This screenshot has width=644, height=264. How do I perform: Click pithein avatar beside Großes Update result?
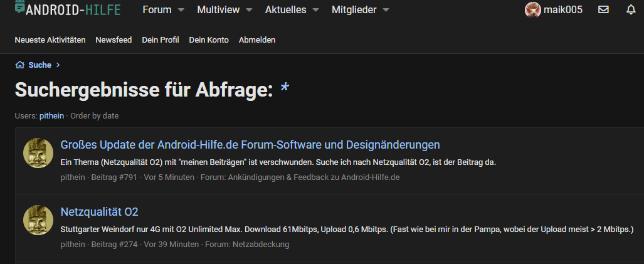pos(38,154)
